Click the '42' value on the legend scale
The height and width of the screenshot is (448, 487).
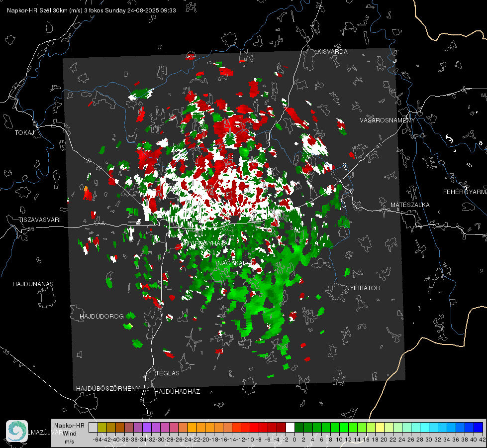483,440
